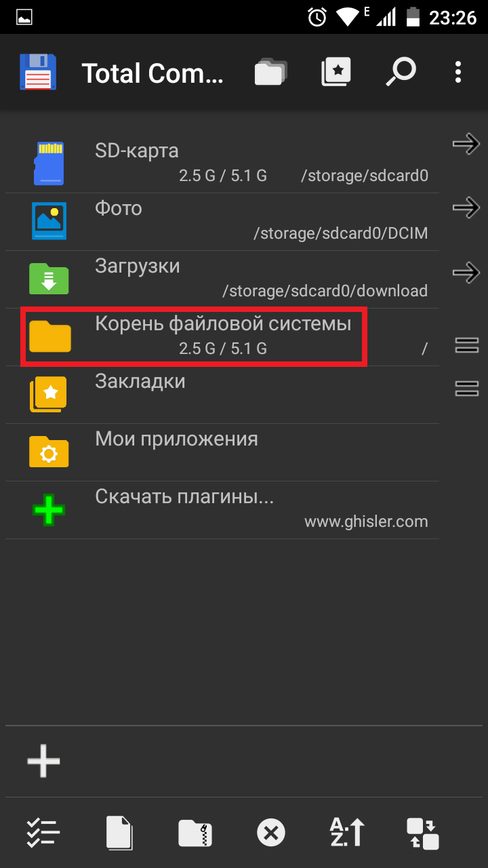Open the select files checklist icon
Image resolution: width=488 pixels, height=868 pixels.
(43, 832)
